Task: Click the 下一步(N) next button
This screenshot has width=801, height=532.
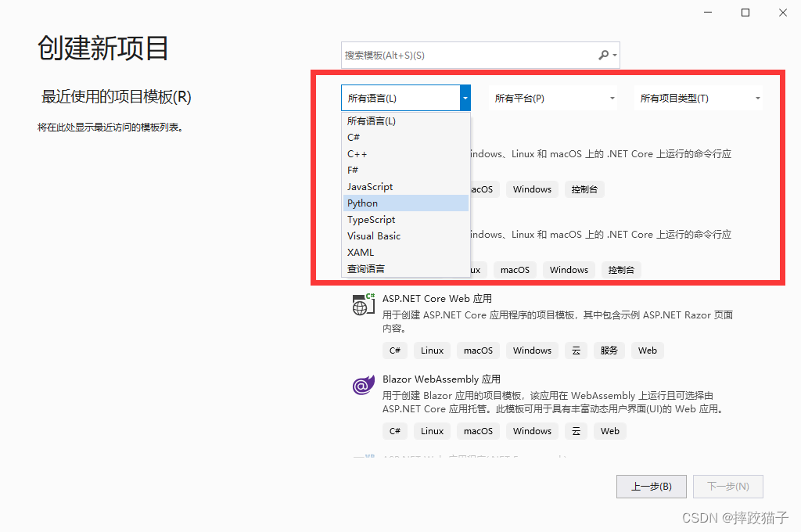Action: click(728, 486)
